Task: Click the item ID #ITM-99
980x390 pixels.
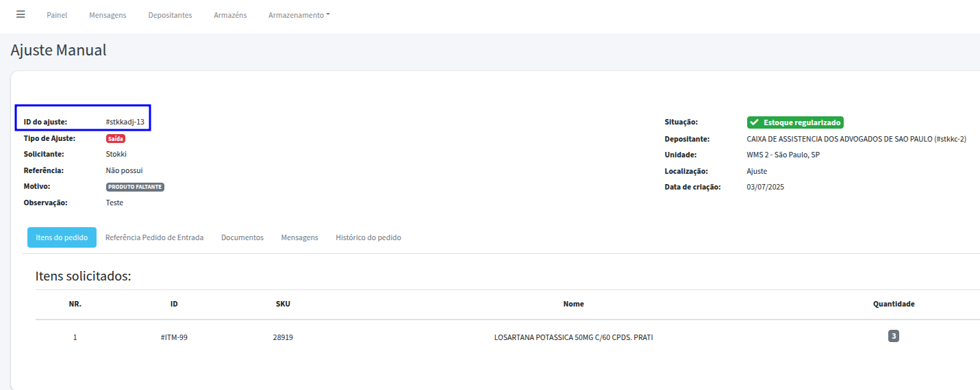Action: (174, 337)
